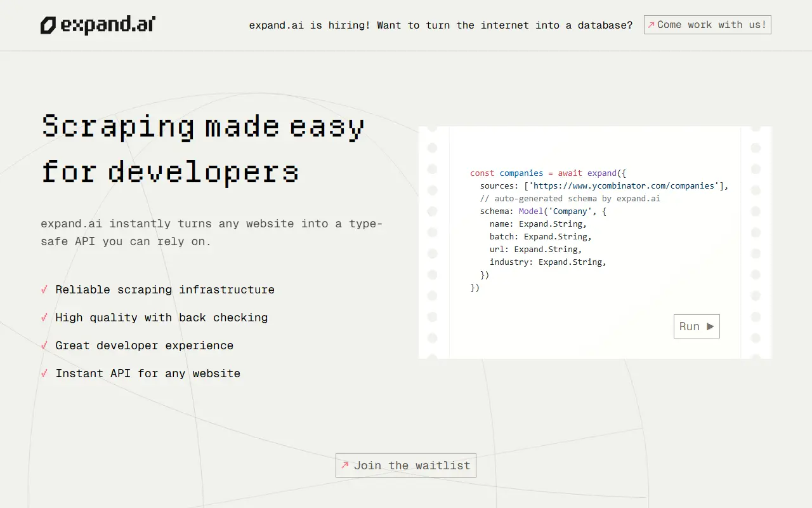Screen dimensions: 812x508
Task: Click the expand.ai logo
Action: click(x=98, y=25)
